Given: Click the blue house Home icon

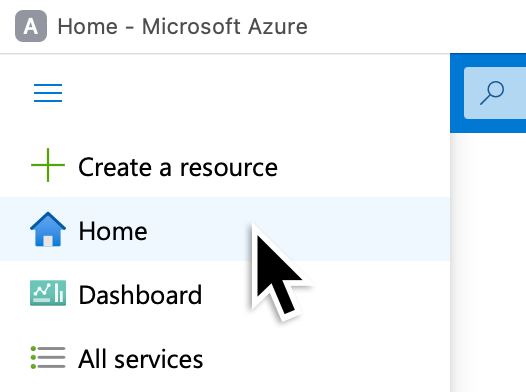Looking at the screenshot, I should pyautogui.click(x=48, y=229).
